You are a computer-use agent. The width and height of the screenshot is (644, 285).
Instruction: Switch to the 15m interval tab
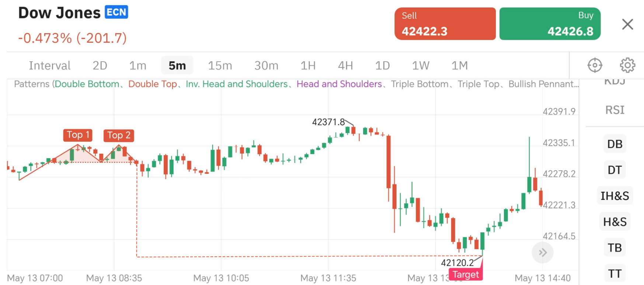tap(220, 65)
